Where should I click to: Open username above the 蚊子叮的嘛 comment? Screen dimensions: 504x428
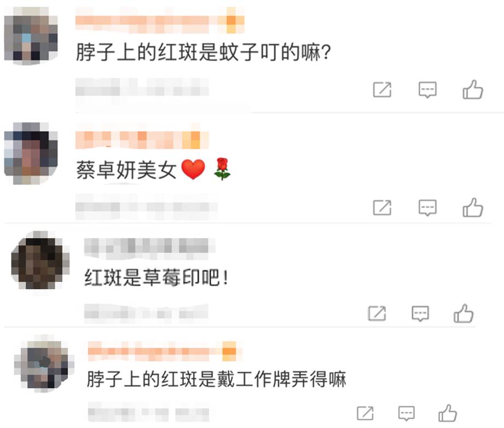[160, 21]
